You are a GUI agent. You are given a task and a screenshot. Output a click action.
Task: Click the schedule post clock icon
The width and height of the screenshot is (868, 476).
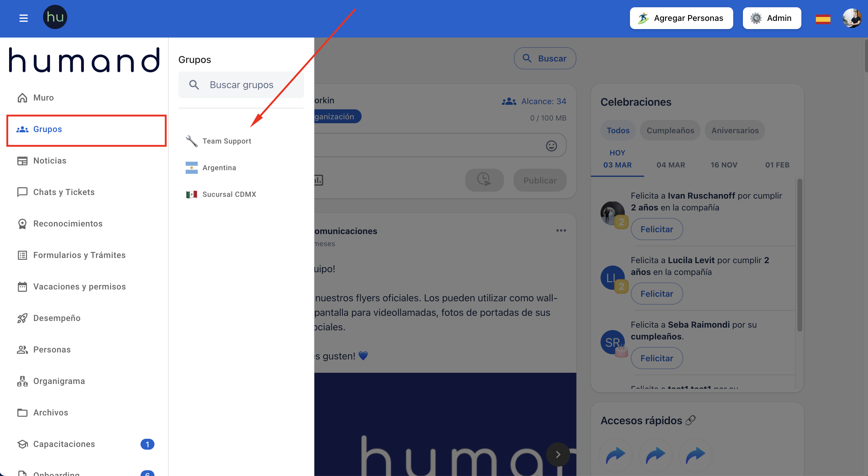(484, 180)
